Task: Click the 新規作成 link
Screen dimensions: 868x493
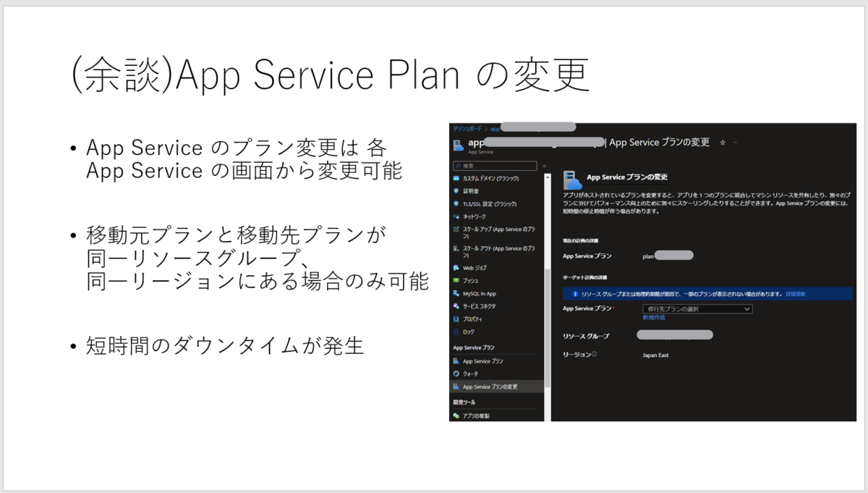Action: (x=652, y=318)
